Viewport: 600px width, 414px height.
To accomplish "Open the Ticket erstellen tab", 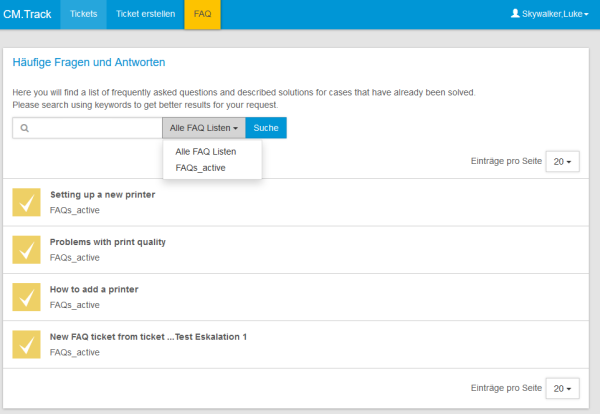I will point(145,14).
